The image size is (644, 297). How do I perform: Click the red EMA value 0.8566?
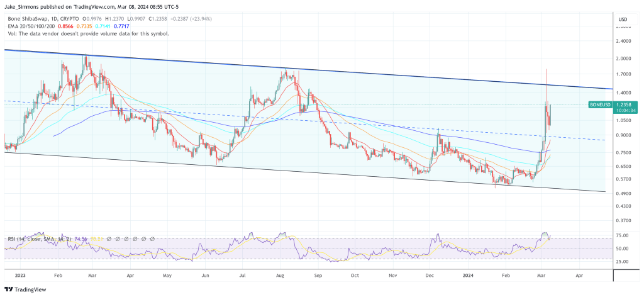(x=66, y=26)
